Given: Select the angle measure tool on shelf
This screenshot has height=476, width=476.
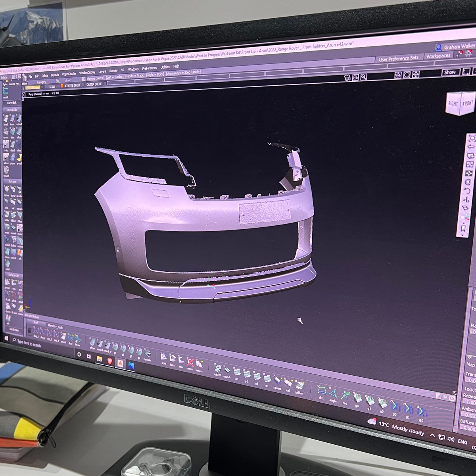Looking at the screenshot, I should coord(333,395).
